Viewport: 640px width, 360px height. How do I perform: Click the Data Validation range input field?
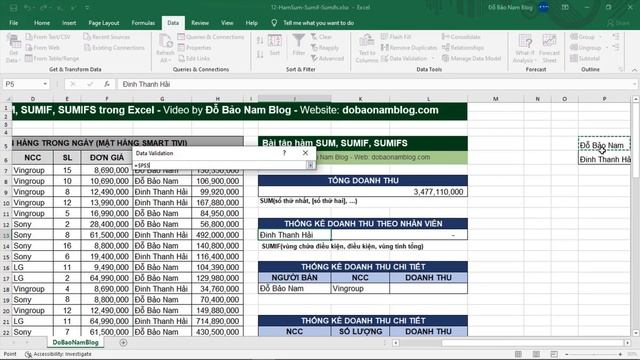pos(220,165)
